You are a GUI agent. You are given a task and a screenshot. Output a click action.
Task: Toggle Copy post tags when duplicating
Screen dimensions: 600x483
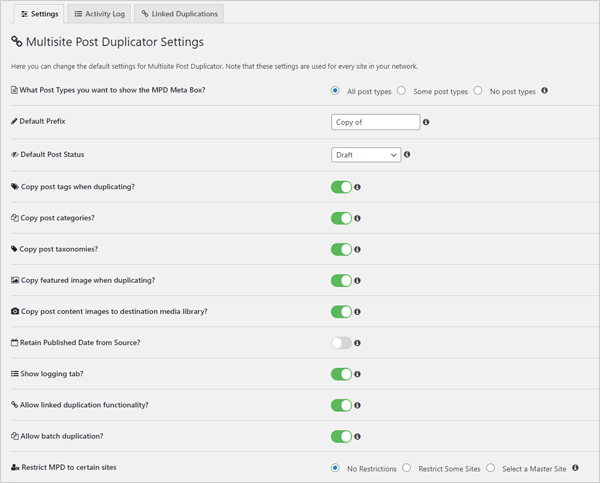point(341,187)
